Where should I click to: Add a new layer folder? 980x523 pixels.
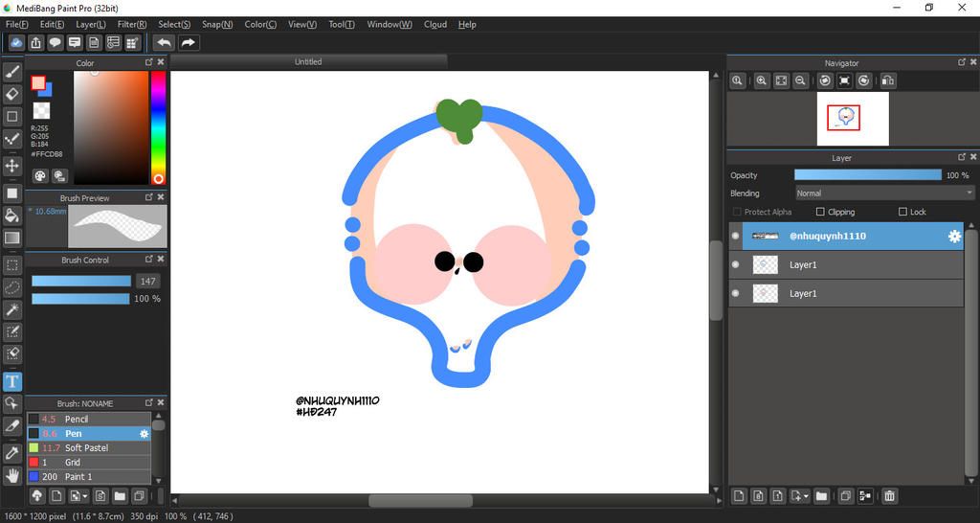821,496
